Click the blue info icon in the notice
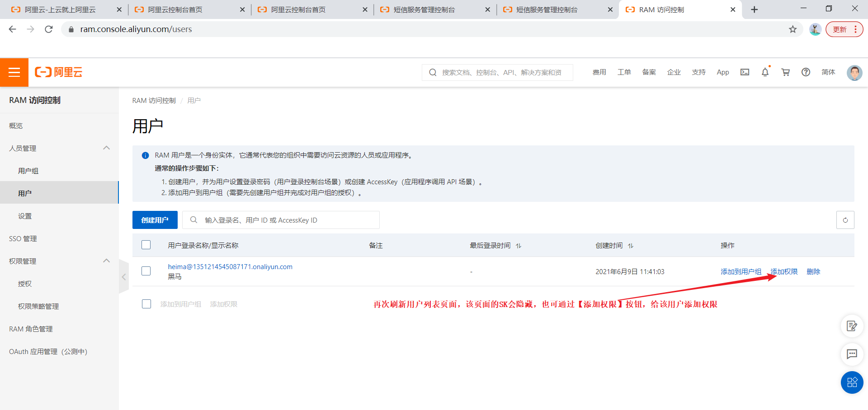Image resolution: width=868 pixels, height=410 pixels. pos(145,155)
